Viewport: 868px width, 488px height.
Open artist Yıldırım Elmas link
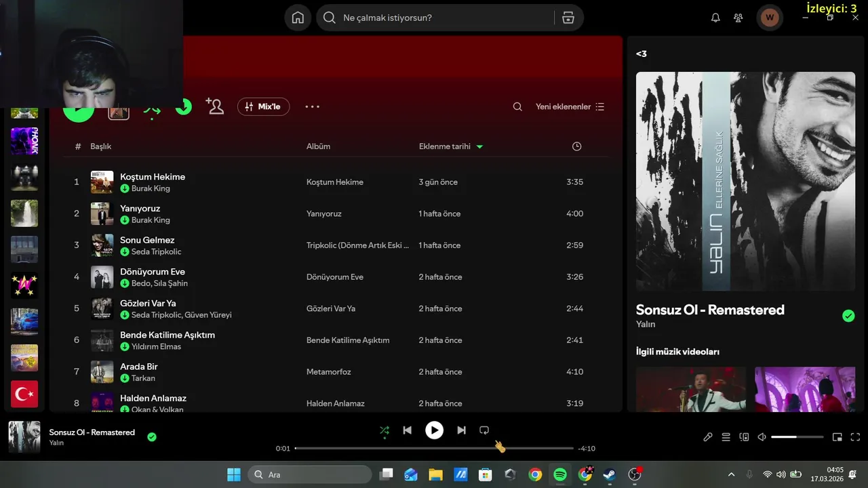click(156, 346)
